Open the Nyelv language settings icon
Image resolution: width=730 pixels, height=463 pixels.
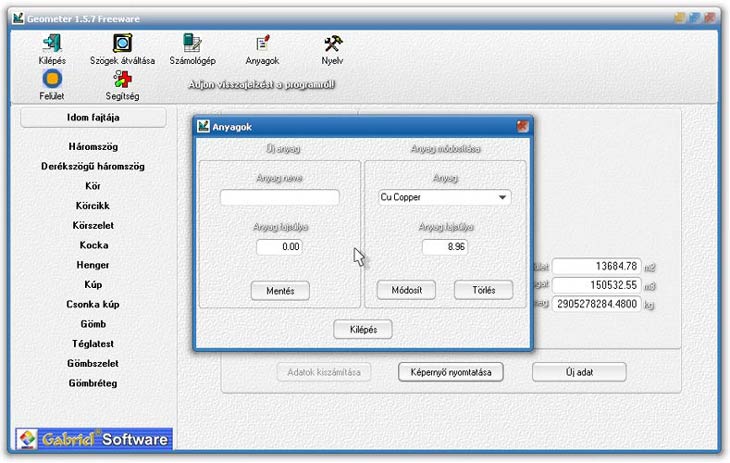332,43
